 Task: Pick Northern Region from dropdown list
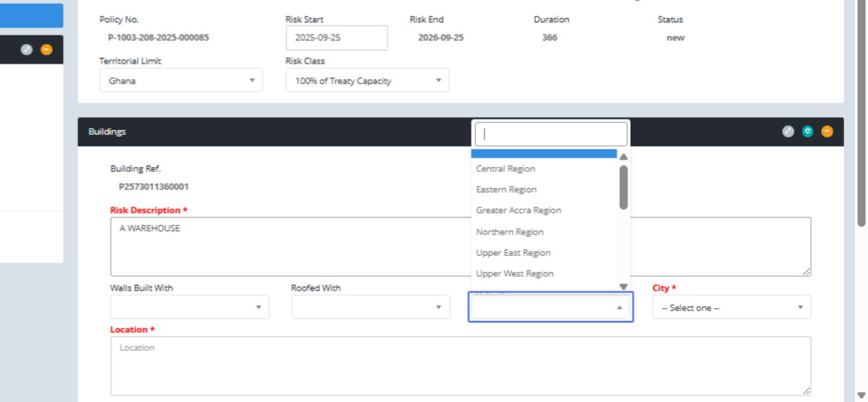click(510, 232)
